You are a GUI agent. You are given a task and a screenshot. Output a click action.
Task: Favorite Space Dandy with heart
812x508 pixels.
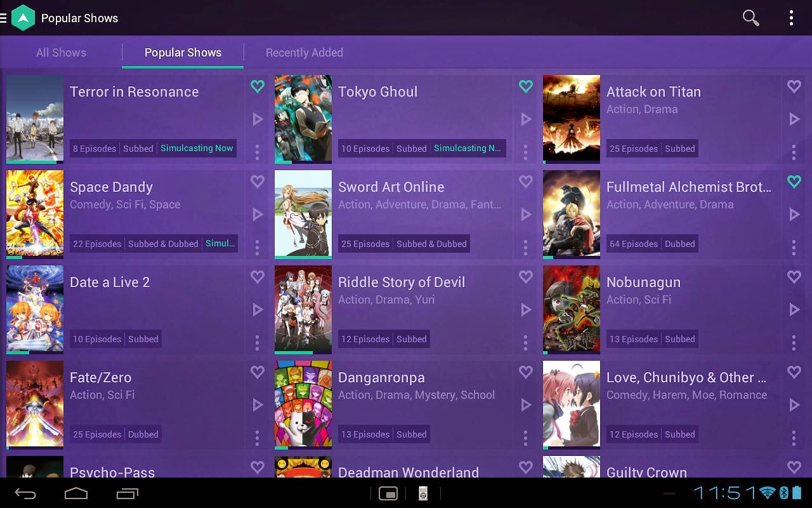click(258, 182)
